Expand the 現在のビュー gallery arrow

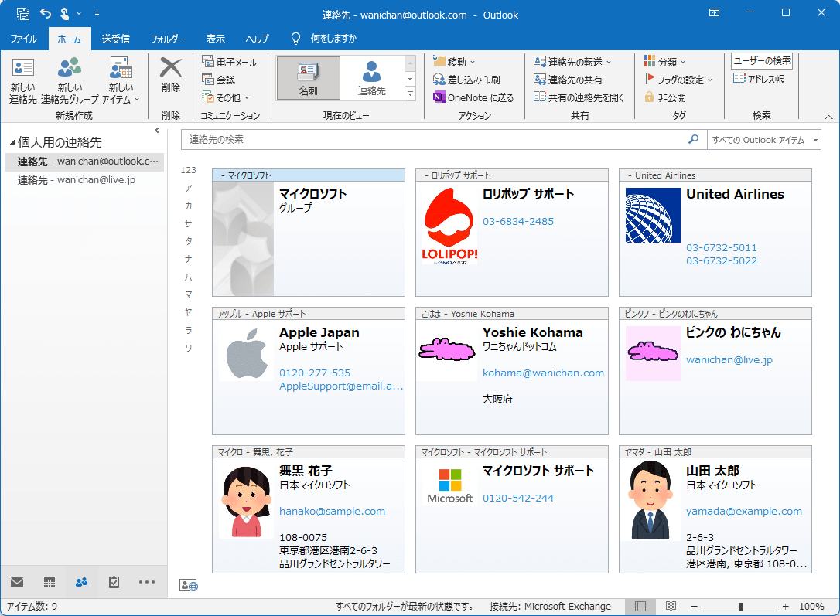(411, 94)
